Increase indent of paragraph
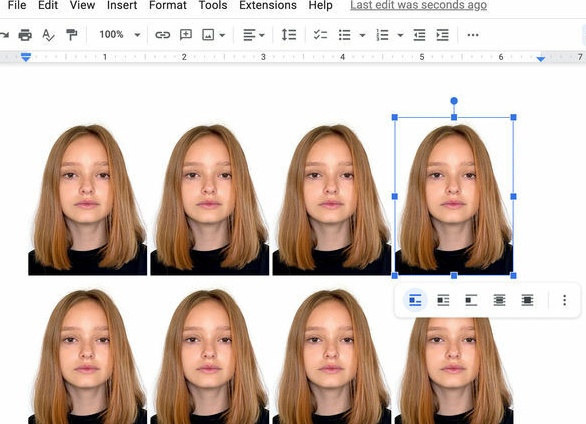586x424 pixels. tap(442, 35)
